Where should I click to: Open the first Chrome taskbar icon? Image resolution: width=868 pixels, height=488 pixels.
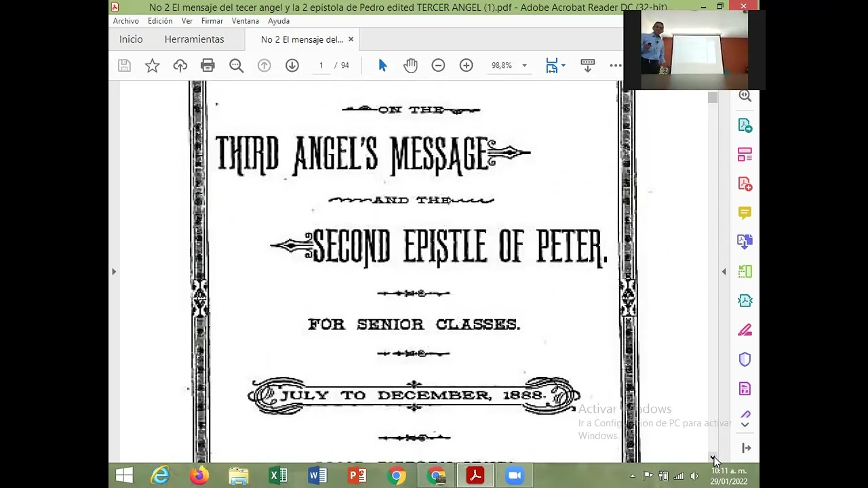point(397,476)
